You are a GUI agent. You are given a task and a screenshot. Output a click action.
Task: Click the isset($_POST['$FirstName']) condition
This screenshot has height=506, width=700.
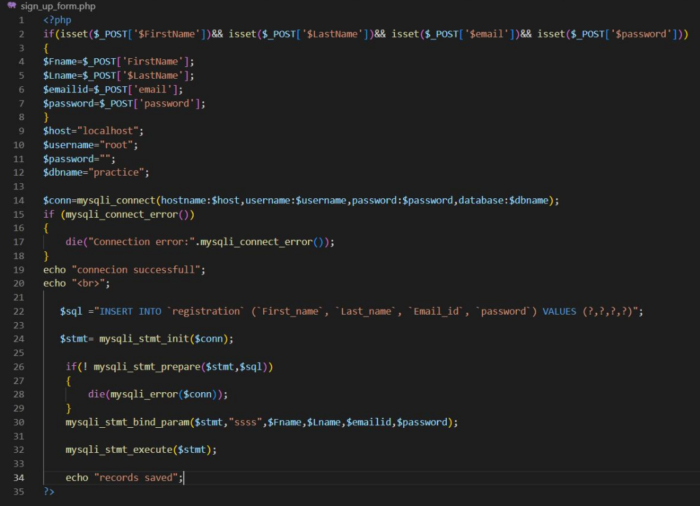coord(135,34)
